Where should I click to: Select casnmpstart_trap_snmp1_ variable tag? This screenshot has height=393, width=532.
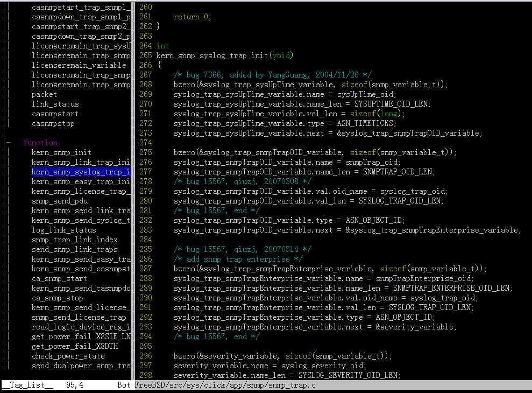pos(81,7)
